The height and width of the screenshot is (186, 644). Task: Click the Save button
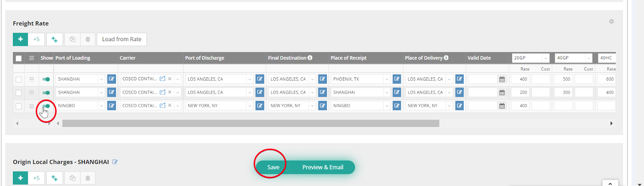coord(273,167)
